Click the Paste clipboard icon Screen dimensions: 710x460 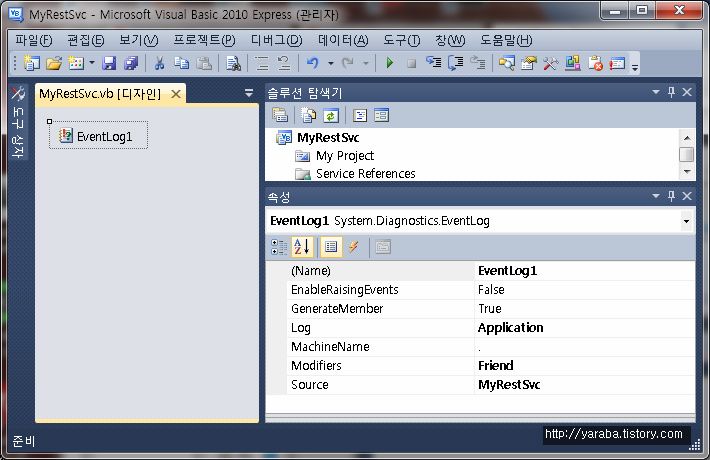[204, 63]
